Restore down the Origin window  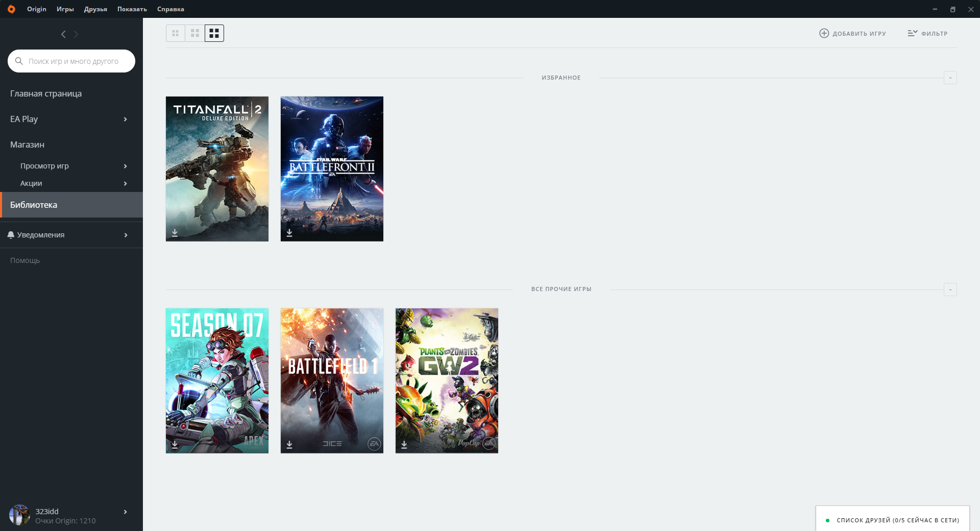pos(952,9)
